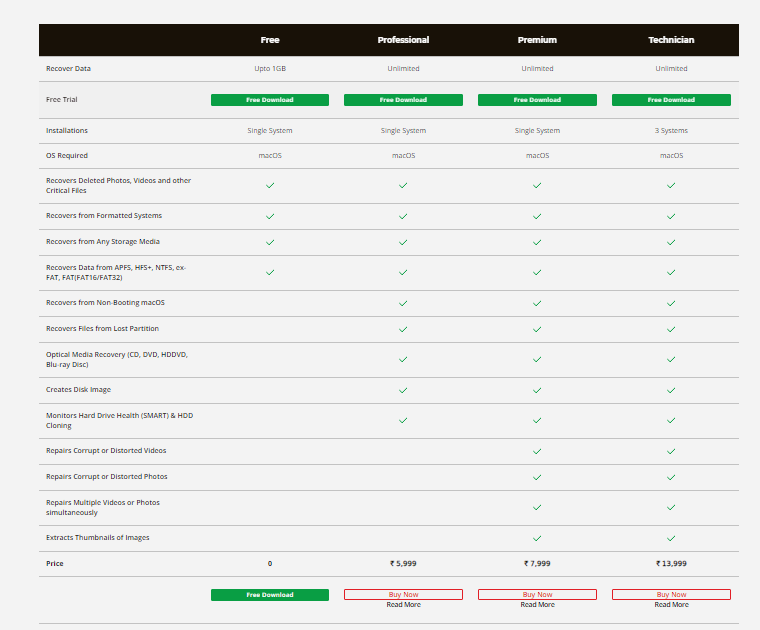This screenshot has height=630, width=760.
Task: Click the Premium checkmark for Repairs Multiple Videos or Photos
Action: (537, 508)
